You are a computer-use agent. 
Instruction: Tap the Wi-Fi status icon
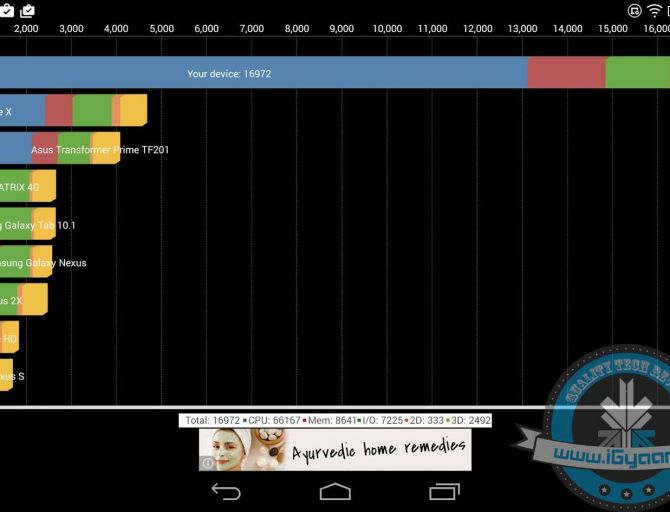[x=655, y=10]
